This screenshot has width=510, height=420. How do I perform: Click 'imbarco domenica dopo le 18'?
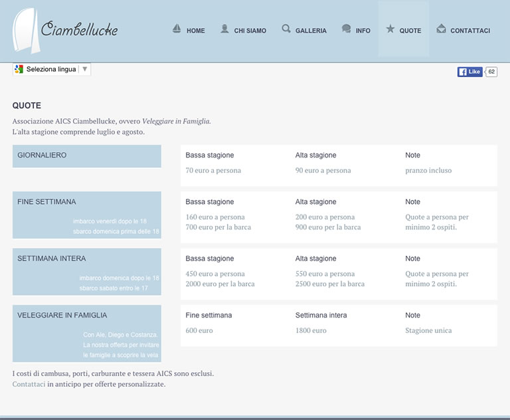pyautogui.click(x=120, y=278)
